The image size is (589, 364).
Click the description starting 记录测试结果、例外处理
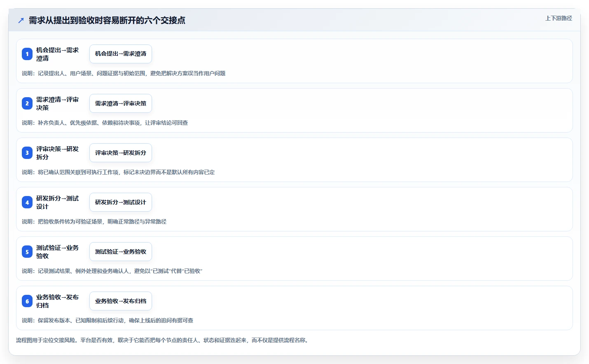pos(112,271)
